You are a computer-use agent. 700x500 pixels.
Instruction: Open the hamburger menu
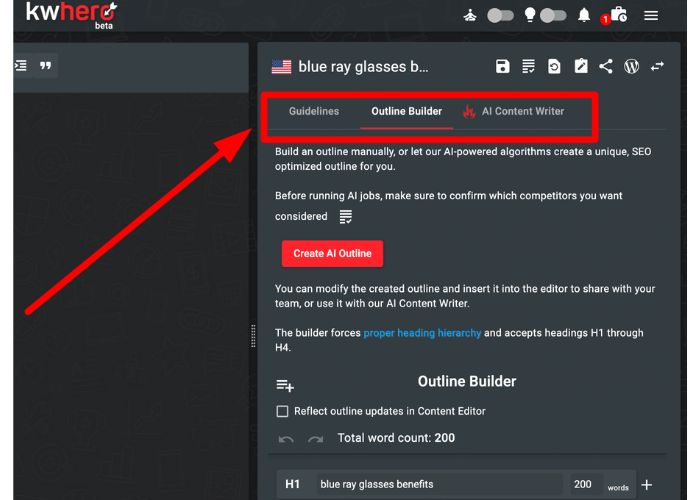point(651,16)
